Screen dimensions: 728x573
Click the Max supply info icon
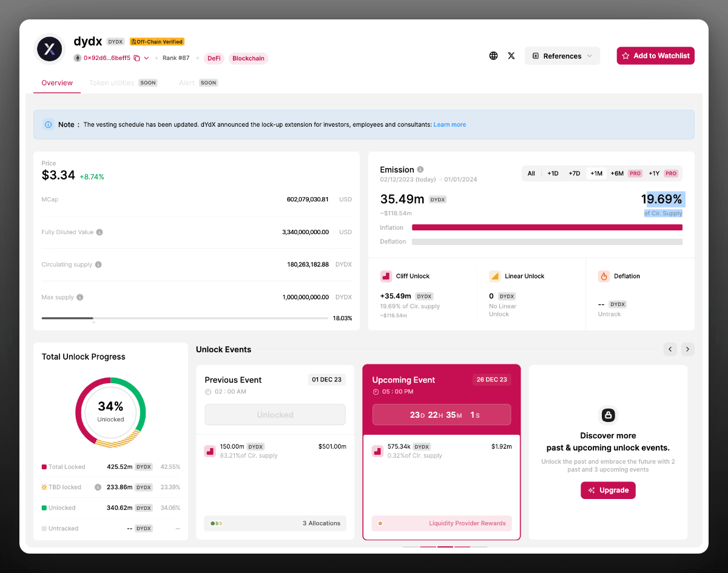click(x=80, y=297)
